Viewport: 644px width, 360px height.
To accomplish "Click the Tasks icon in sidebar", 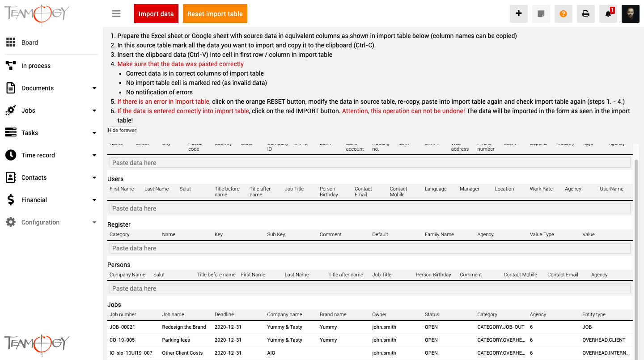I will point(11,133).
